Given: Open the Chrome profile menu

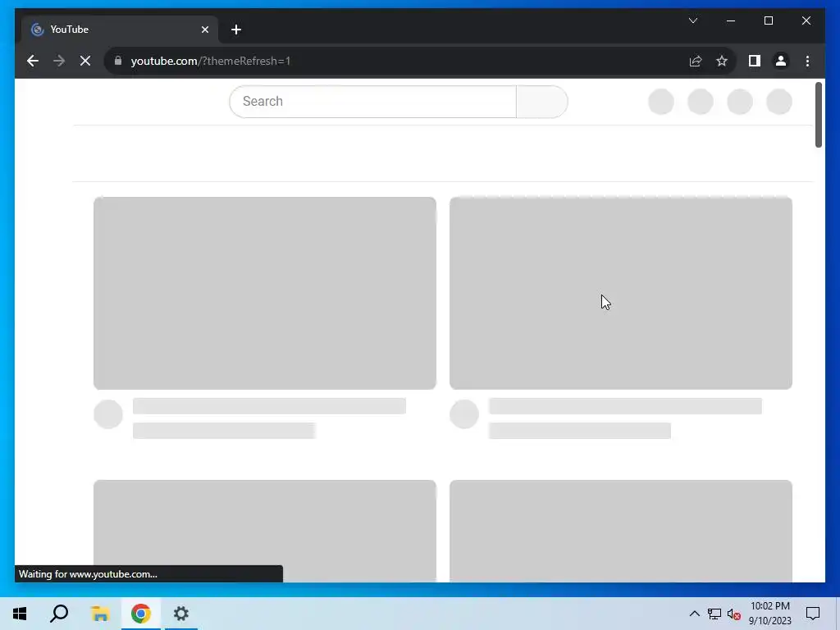Looking at the screenshot, I should point(781,61).
